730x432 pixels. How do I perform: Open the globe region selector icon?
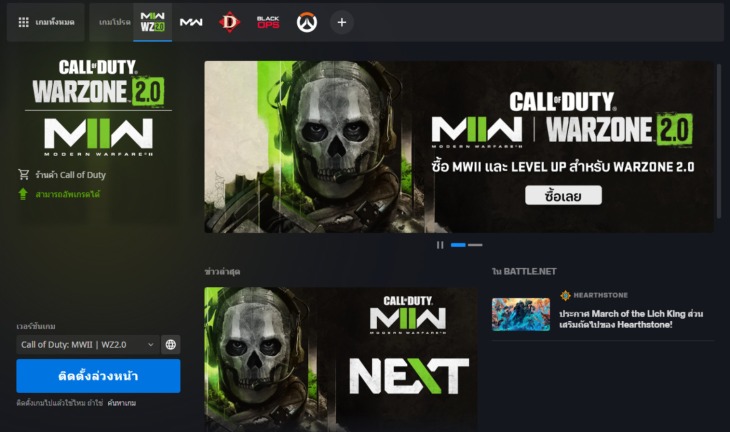tap(171, 344)
